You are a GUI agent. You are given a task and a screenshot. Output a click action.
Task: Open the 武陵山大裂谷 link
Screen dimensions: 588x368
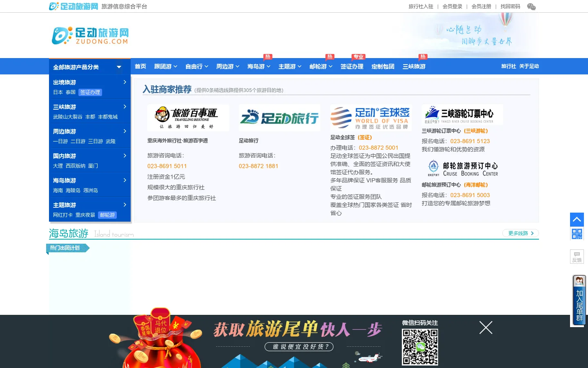[68, 117]
